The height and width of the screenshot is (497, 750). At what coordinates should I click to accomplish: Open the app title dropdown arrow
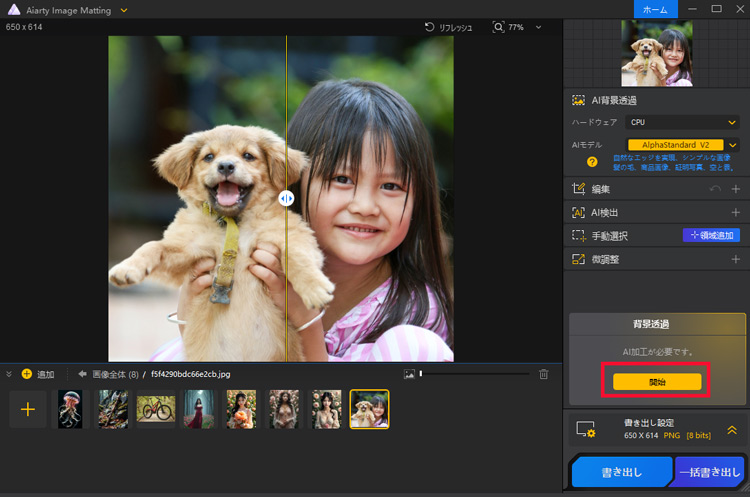pos(124,10)
